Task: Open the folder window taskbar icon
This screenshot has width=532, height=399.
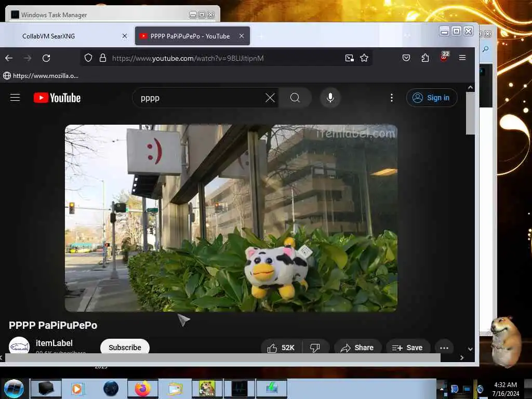Action: 175,389
